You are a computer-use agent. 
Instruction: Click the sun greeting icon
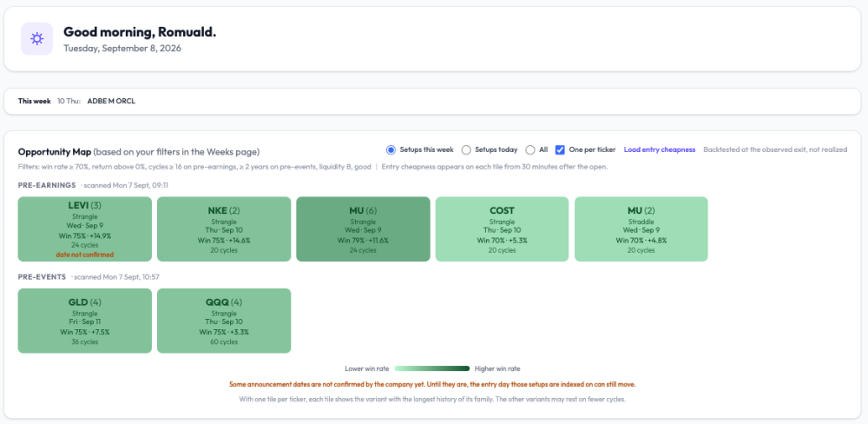coord(37,39)
